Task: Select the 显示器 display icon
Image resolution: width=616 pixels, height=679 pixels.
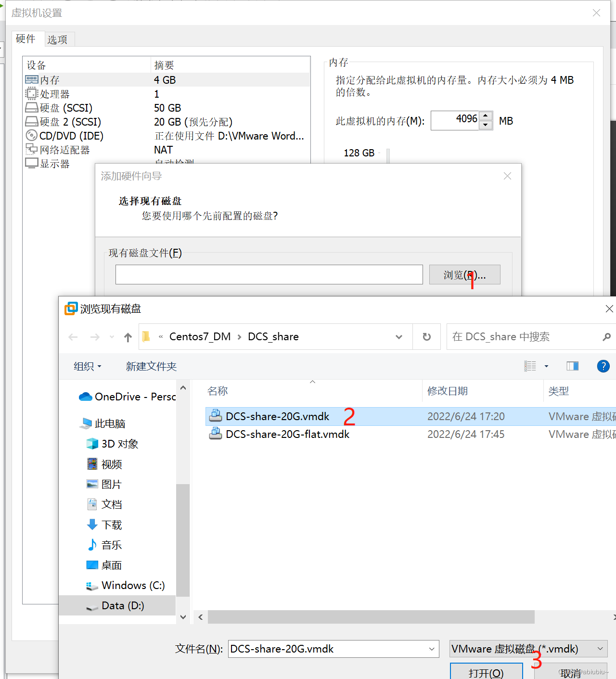Action: (x=32, y=164)
